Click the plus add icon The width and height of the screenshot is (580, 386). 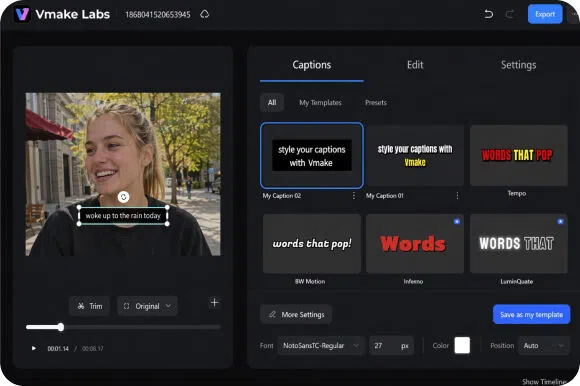pyautogui.click(x=215, y=302)
